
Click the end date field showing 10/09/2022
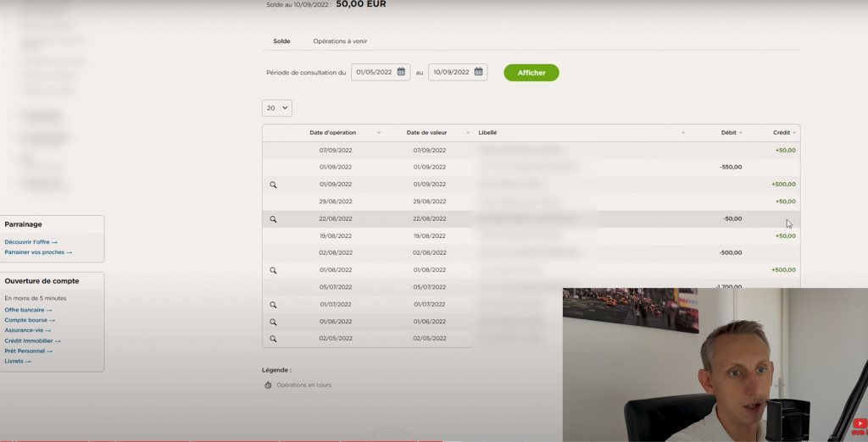[451, 72]
